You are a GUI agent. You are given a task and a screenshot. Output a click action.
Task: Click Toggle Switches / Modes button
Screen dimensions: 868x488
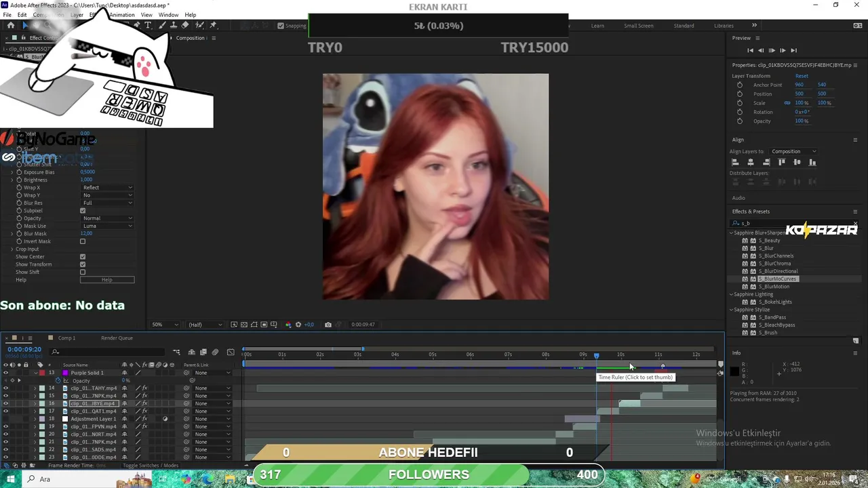click(x=151, y=466)
